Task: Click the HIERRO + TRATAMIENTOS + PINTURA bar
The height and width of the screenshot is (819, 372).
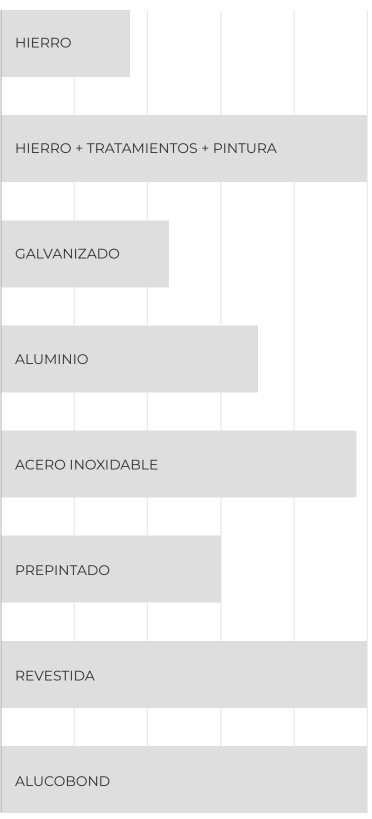Action: 184,148
